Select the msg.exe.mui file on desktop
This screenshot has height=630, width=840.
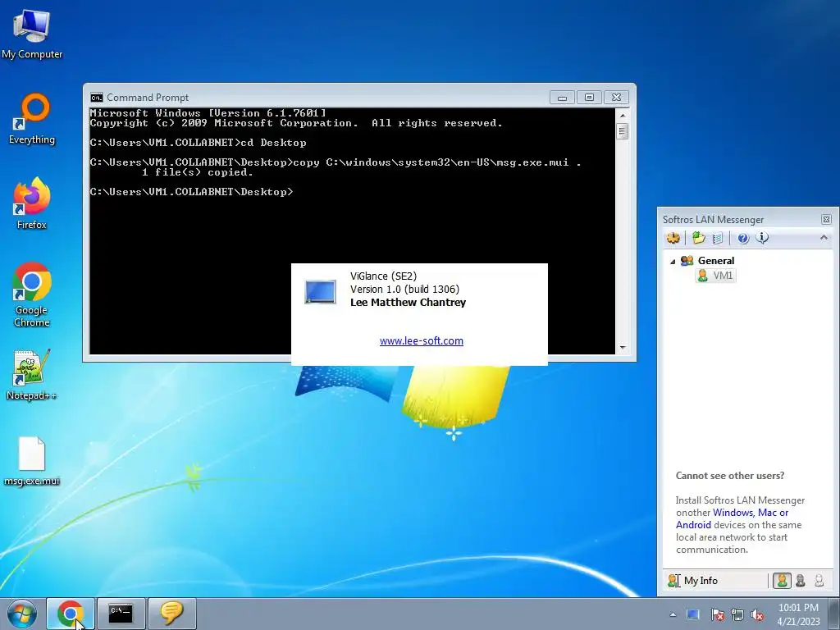click(x=32, y=461)
